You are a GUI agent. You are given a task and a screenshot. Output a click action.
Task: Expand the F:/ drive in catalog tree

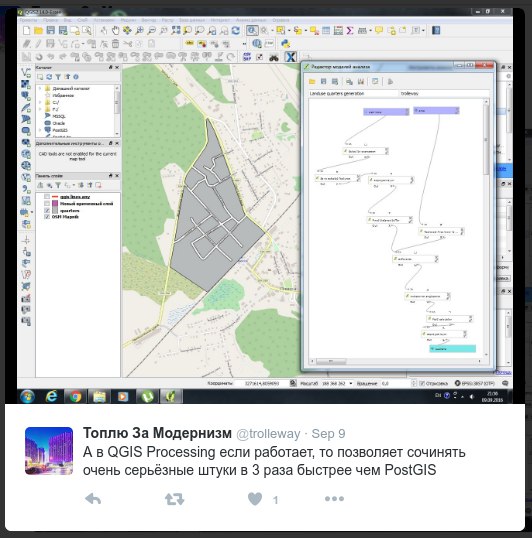(x=40, y=109)
